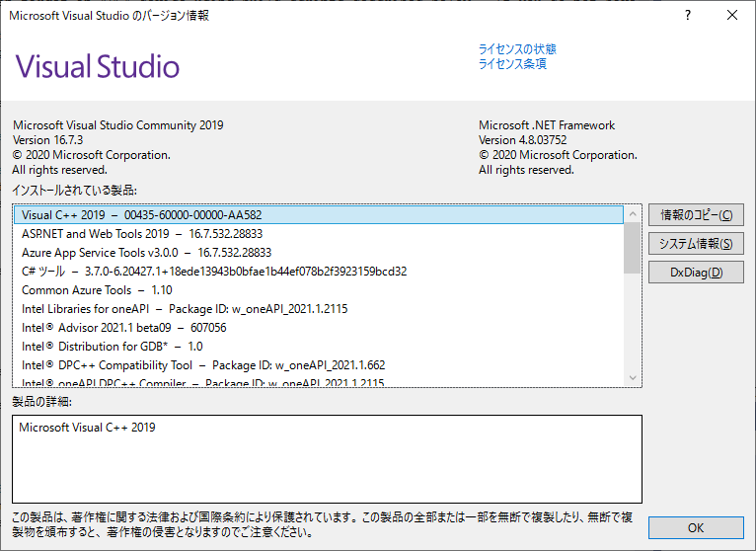This screenshot has height=551, width=756.
Task: Close the version info dialog
Action: [x=732, y=16]
